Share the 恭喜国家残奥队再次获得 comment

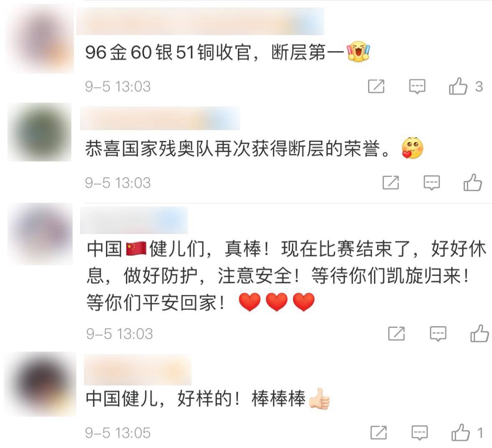coord(391,183)
